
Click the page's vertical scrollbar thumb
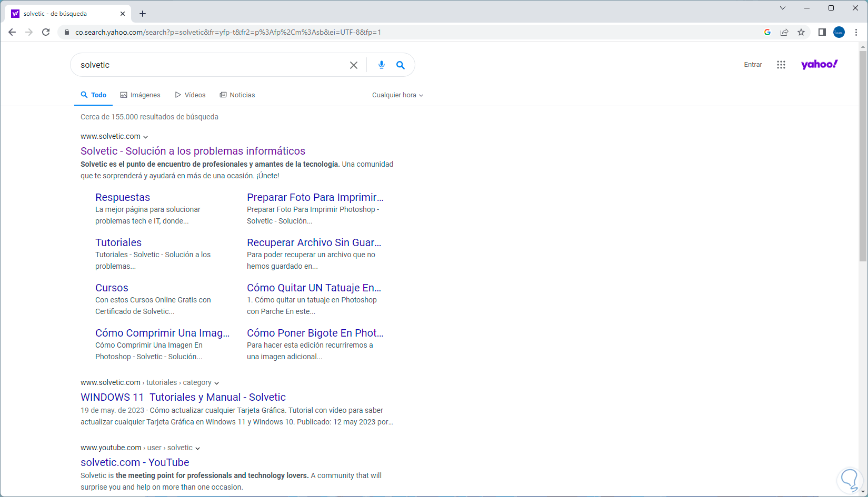click(863, 156)
